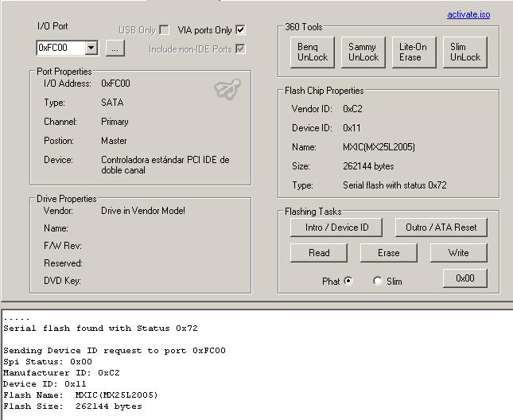Screen dimensions: 513x420
Task: Click the MXIC(MX25L2005) name in Flash Chip Properties
Action: tap(379, 147)
